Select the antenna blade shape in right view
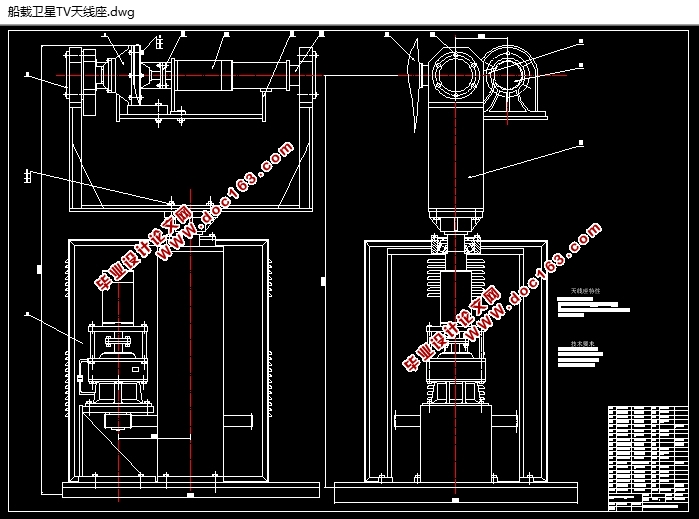The width and height of the screenshot is (699, 519). coord(414,85)
